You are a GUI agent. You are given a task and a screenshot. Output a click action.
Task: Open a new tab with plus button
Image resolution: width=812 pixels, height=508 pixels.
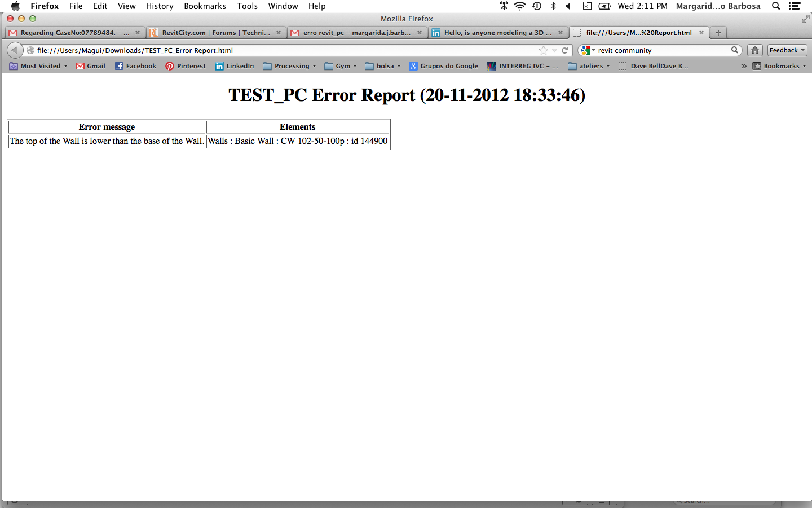[x=718, y=33]
